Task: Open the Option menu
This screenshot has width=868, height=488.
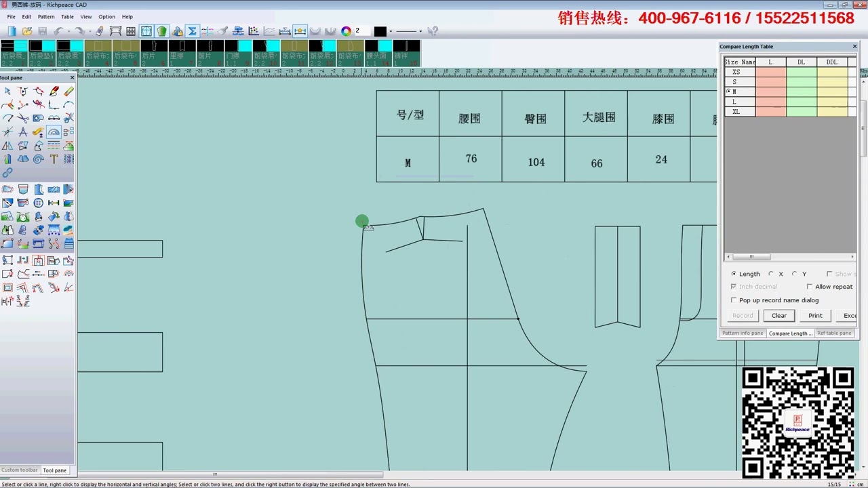Action: 107,16
